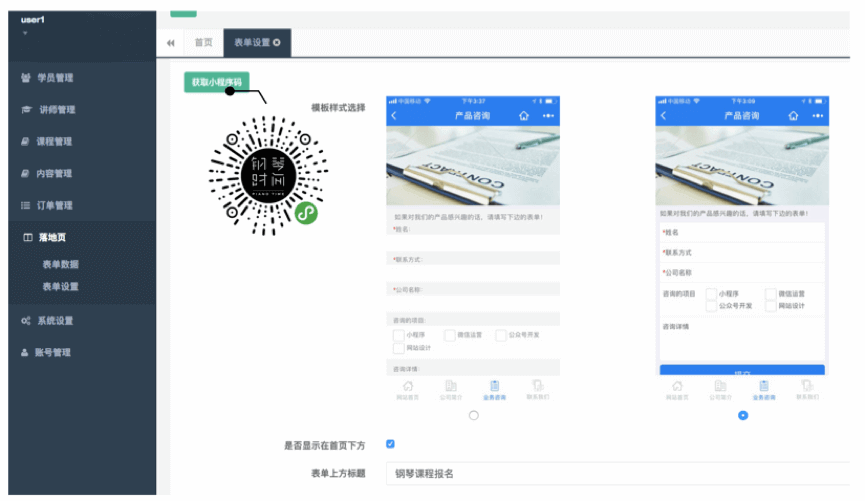Select the second template style radio button

tap(742, 415)
